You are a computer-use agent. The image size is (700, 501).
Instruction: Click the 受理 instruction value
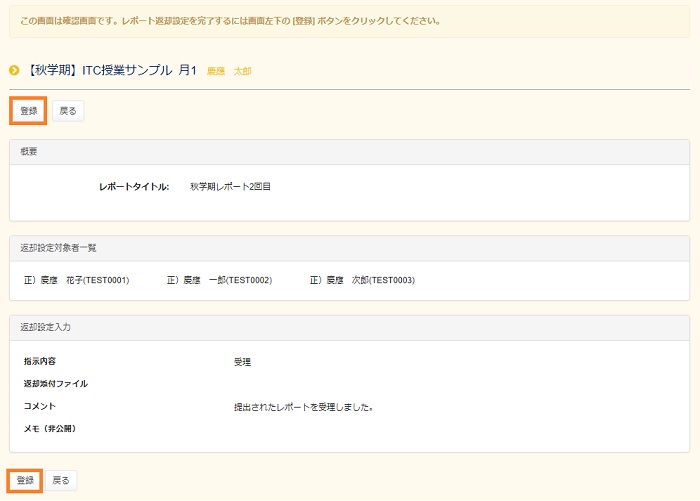click(x=242, y=362)
